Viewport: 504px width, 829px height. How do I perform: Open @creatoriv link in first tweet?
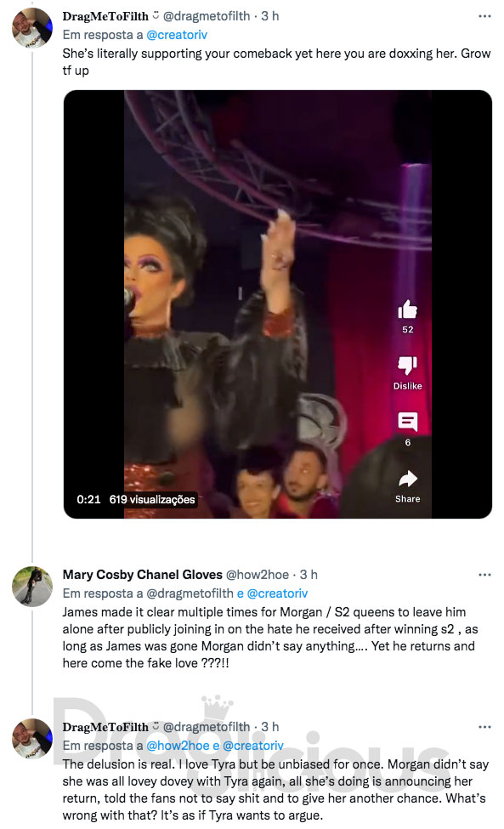click(177, 35)
